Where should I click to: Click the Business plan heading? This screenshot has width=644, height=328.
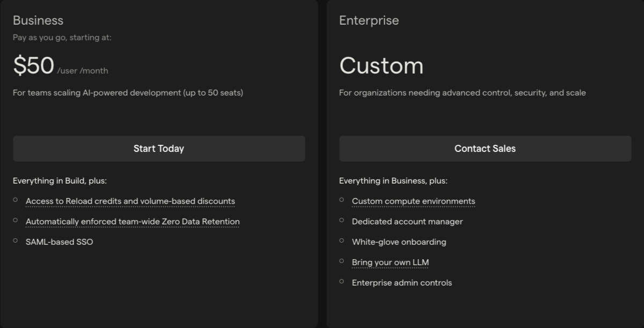click(38, 20)
